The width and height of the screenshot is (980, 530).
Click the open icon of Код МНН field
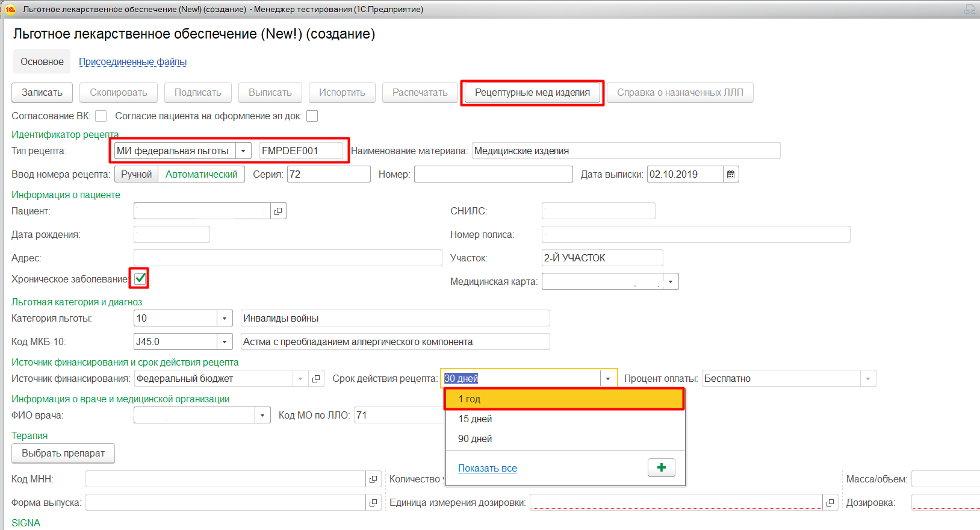tap(373, 479)
